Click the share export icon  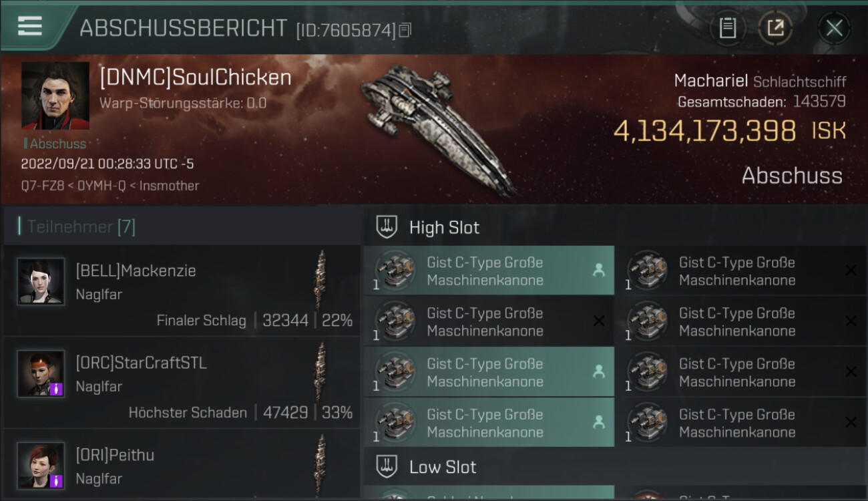click(x=775, y=28)
